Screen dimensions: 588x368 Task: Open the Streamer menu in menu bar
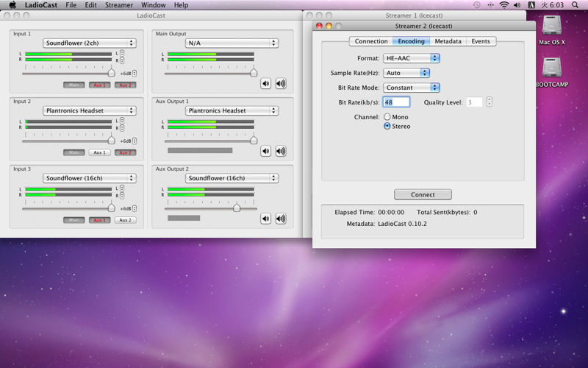119,5
